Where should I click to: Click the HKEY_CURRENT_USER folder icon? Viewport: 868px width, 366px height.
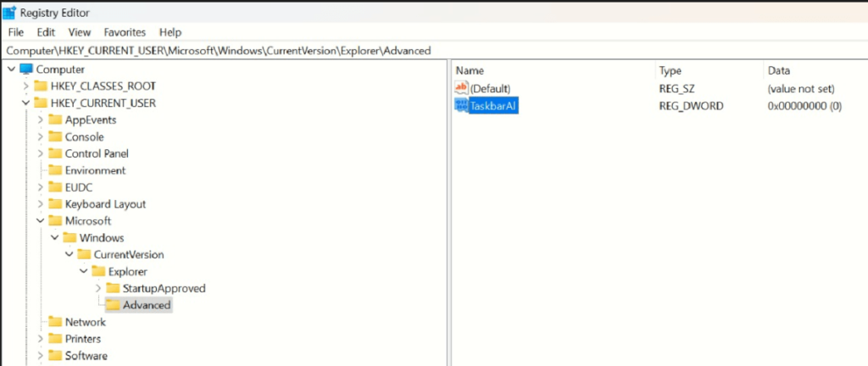[41, 103]
